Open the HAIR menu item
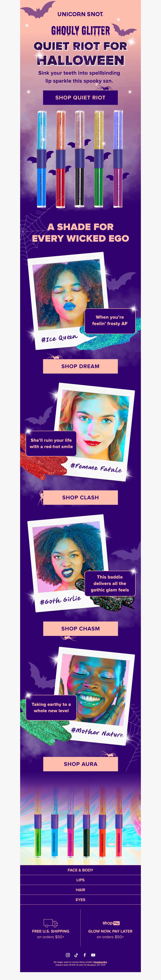 pos(80,890)
